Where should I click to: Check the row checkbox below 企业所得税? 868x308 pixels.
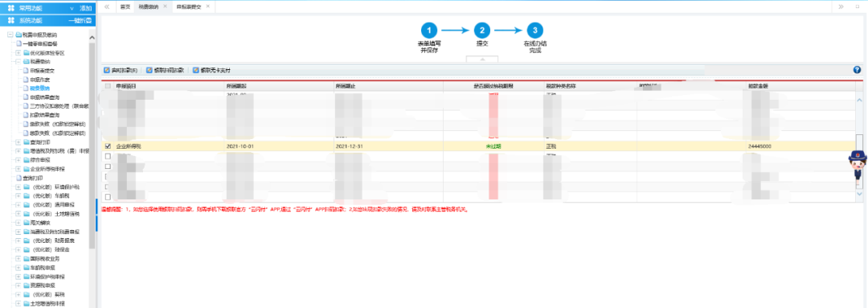(108, 157)
